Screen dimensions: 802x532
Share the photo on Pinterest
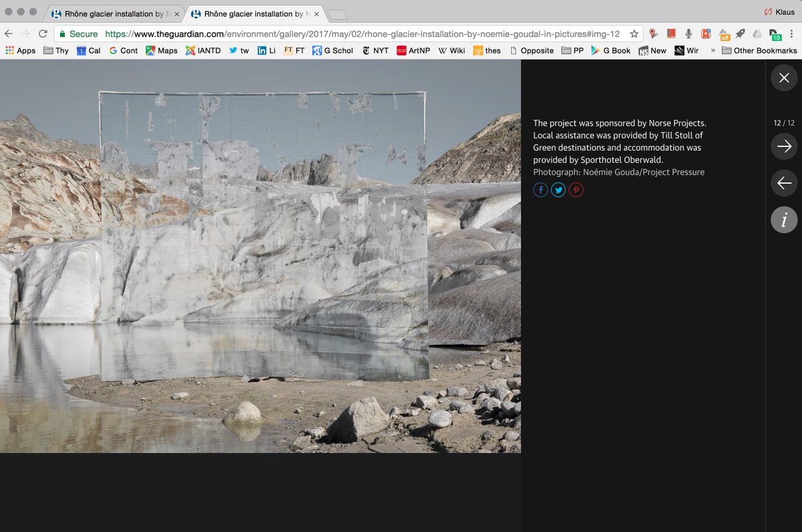tap(576, 190)
